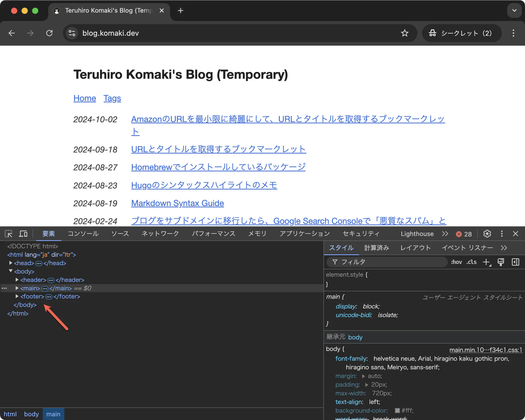Open the Lighthouse tab

pos(417,234)
